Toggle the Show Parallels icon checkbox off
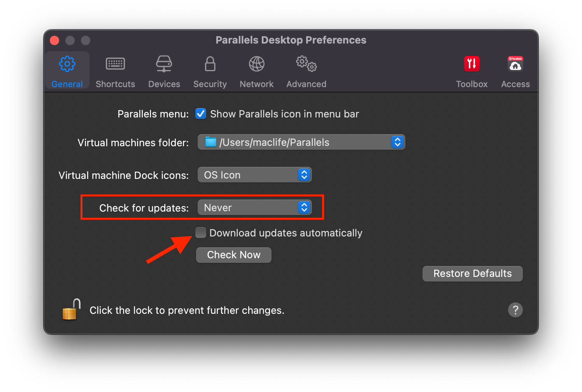This screenshot has width=582, height=392. tap(200, 114)
